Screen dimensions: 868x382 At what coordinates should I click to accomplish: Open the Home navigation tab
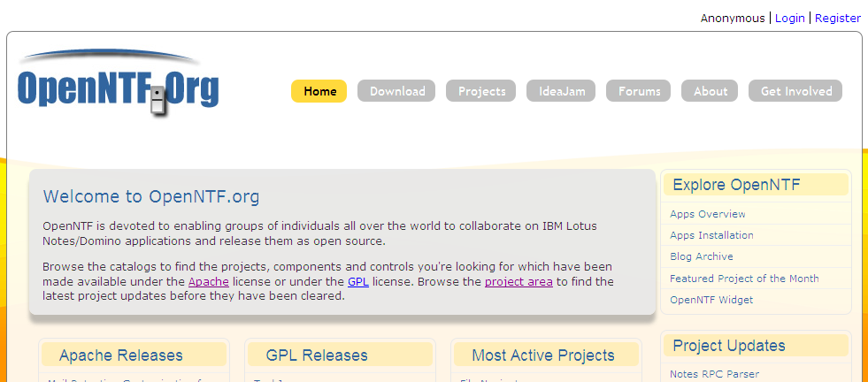click(319, 91)
